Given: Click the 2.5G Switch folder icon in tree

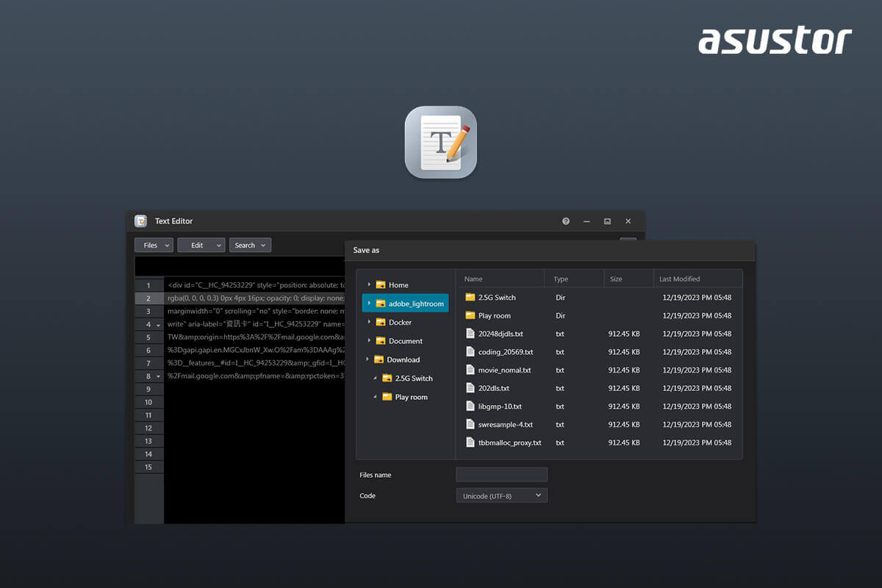Looking at the screenshot, I should pyautogui.click(x=387, y=378).
